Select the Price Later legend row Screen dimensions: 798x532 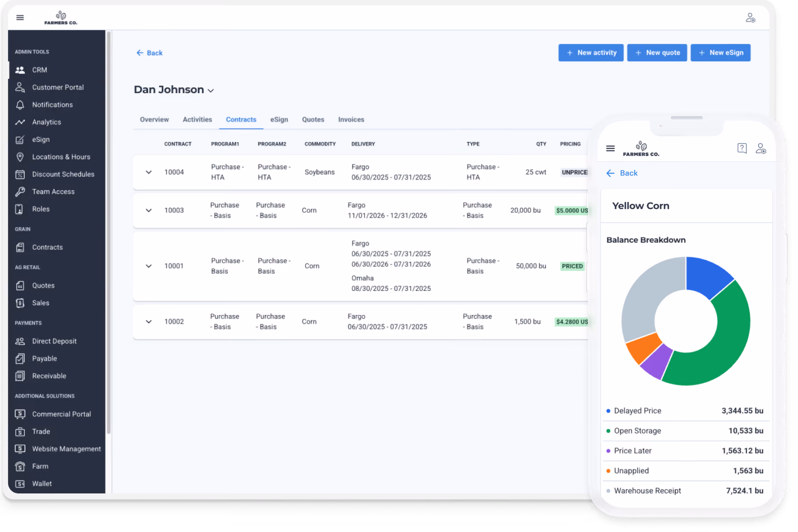click(685, 451)
